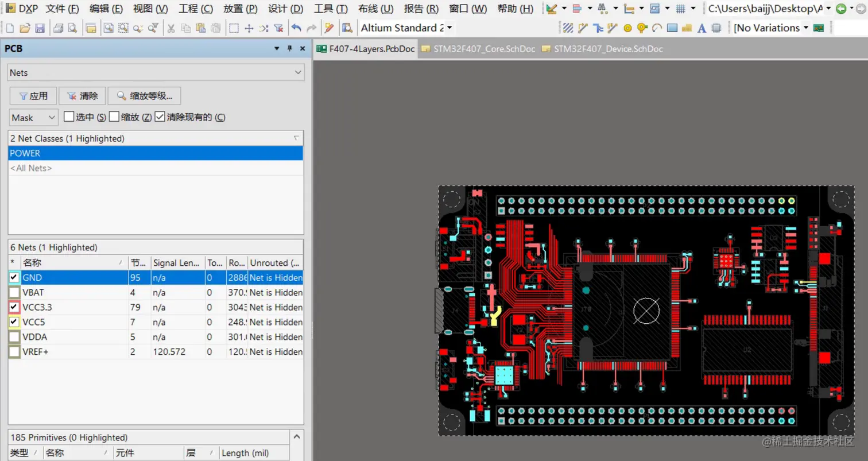The image size is (868, 461).
Task: Open the PCB panel options down-arrow
Action: tap(277, 49)
